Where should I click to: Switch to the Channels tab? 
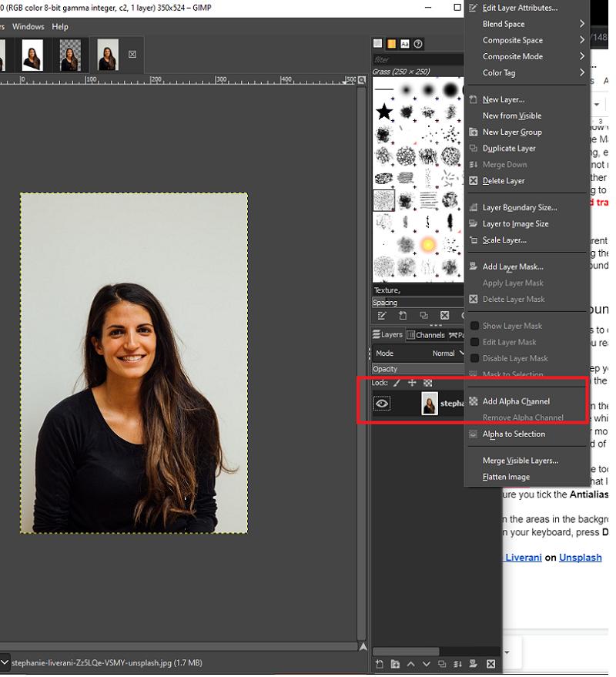click(426, 335)
